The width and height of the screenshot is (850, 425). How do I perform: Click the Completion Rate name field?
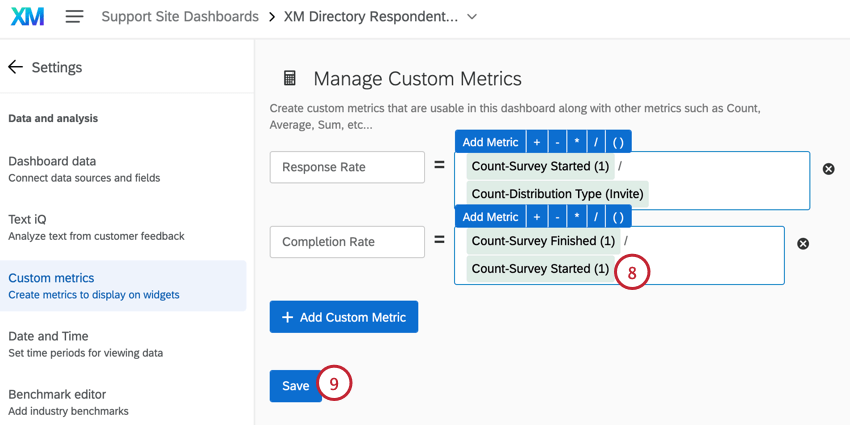347,242
